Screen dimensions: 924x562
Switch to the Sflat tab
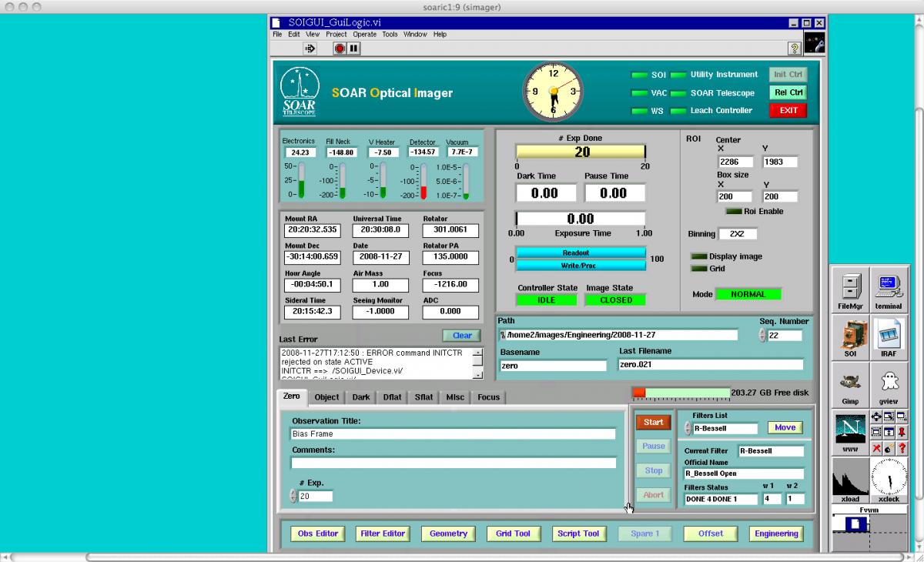click(423, 397)
